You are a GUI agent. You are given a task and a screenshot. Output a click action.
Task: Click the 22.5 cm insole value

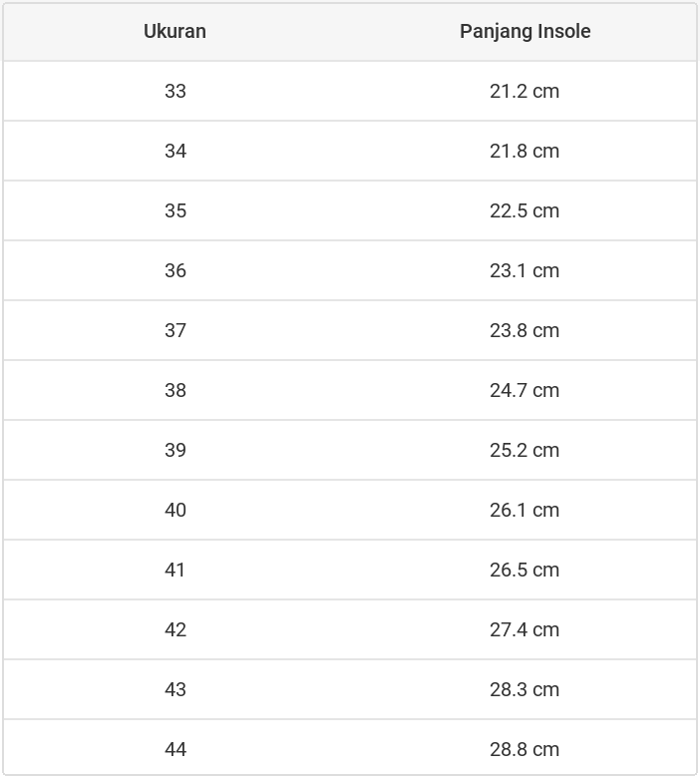point(525,210)
